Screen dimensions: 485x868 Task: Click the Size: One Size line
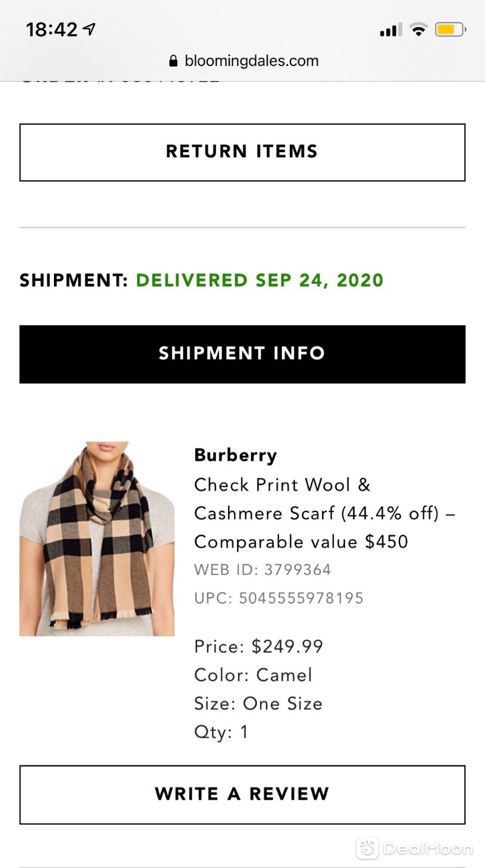pos(258,704)
